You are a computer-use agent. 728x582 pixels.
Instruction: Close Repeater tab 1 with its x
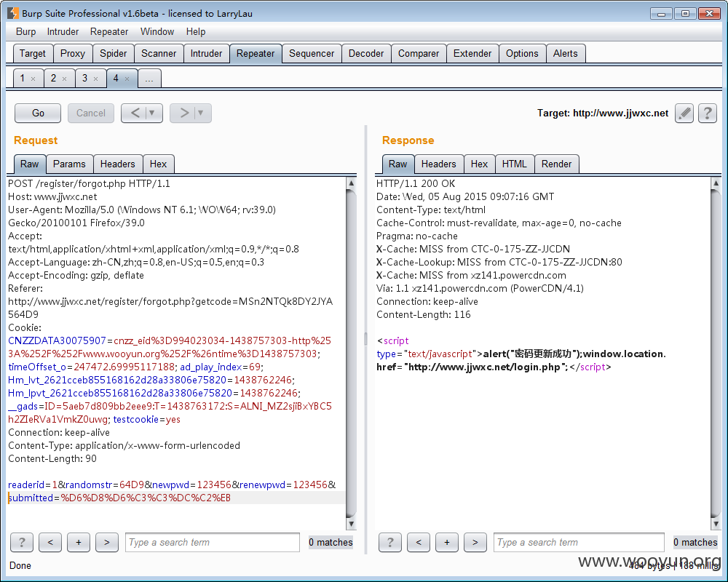[x=33, y=79]
